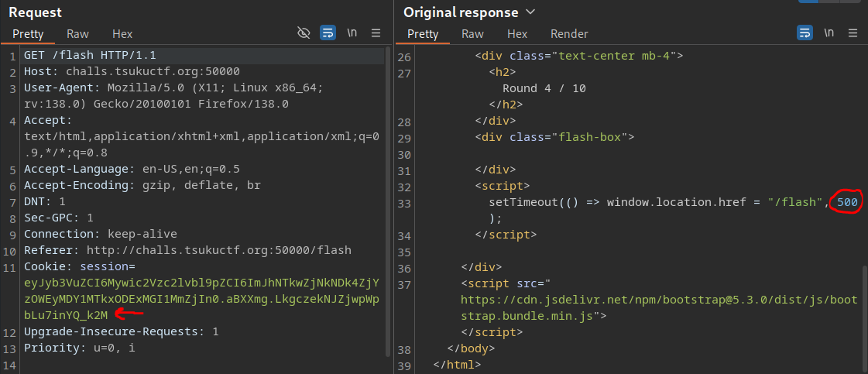Viewport: 868px width, 374px height.
Task: Click line number 33 in response gutter
Action: (x=405, y=203)
